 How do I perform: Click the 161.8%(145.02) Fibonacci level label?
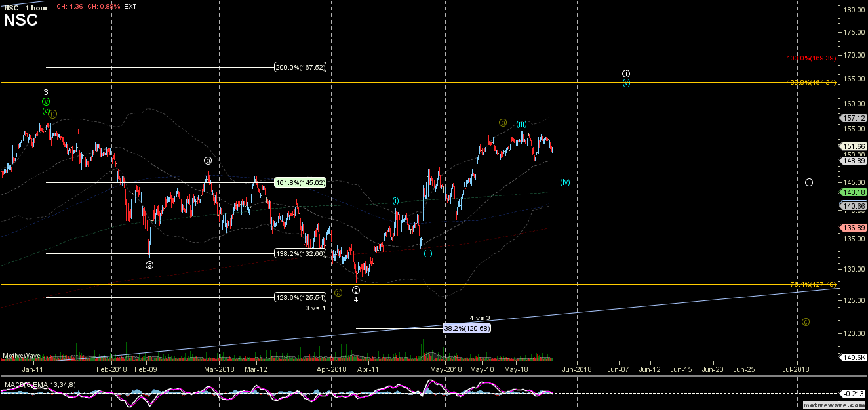pyautogui.click(x=300, y=182)
